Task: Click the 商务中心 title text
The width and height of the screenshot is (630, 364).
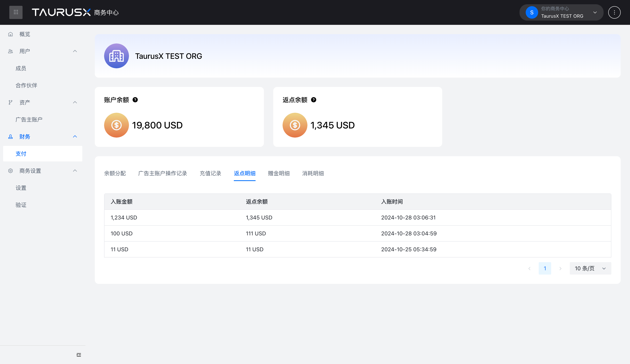Action: 106,12
